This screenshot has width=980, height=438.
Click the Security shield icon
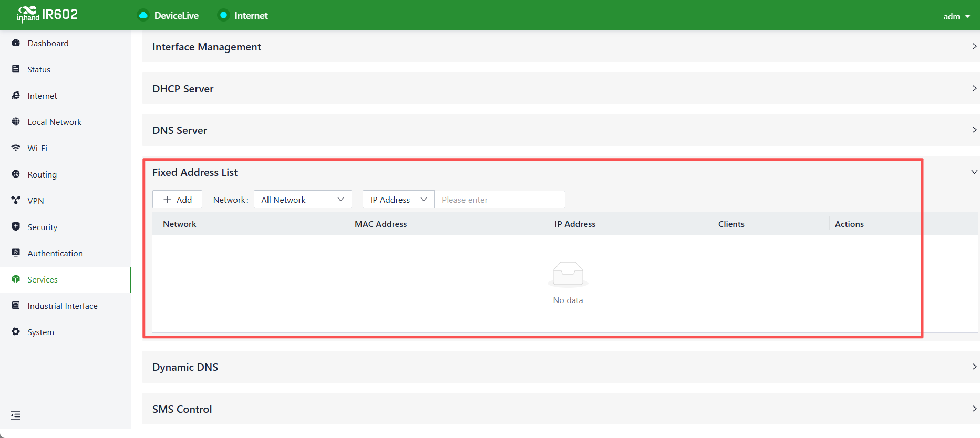click(x=16, y=227)
